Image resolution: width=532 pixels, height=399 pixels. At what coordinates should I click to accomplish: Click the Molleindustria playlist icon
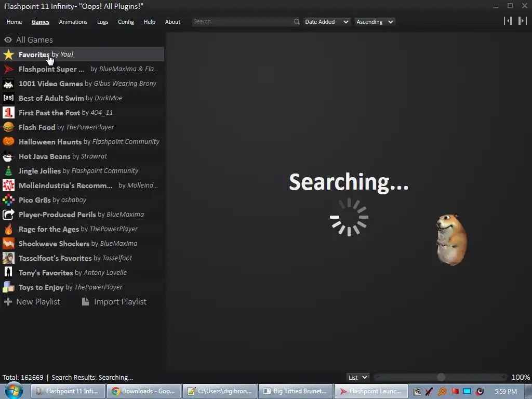point(8,185)
